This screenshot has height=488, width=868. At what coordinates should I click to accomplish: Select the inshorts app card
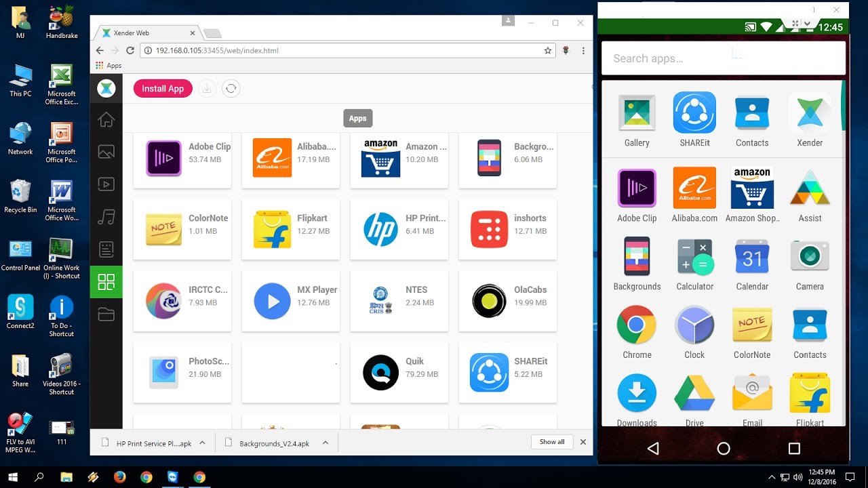pos(508,229)
